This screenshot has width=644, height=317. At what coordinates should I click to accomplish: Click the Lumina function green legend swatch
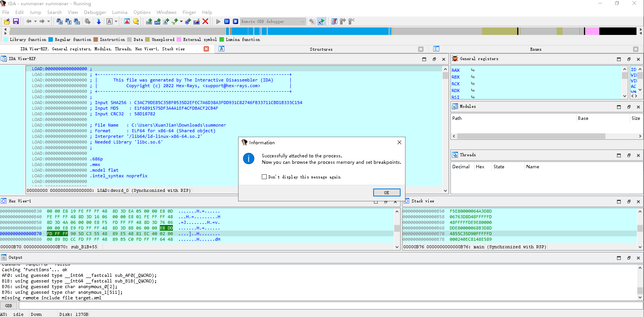[x=222, y=39]
